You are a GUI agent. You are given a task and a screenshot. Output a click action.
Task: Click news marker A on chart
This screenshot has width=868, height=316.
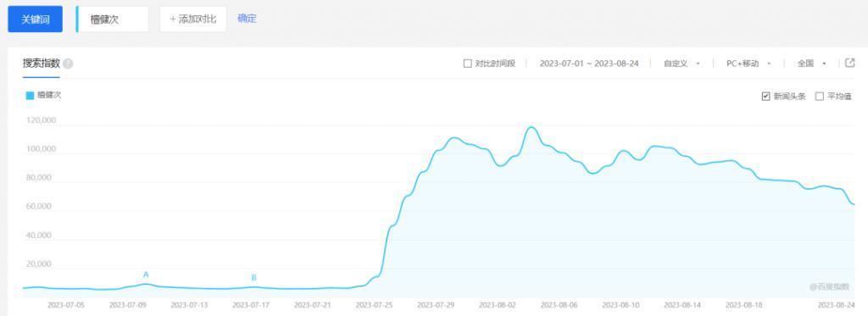click(x=146, y=274)
